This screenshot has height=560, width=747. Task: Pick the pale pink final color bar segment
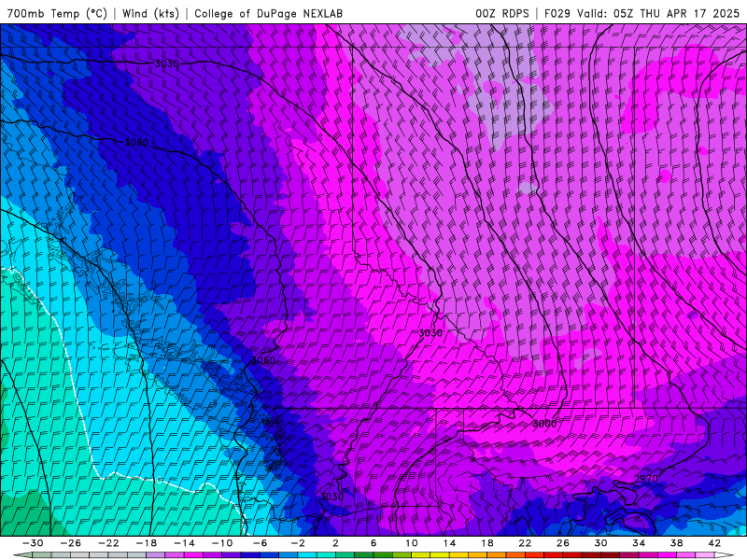tap(705, 555)
